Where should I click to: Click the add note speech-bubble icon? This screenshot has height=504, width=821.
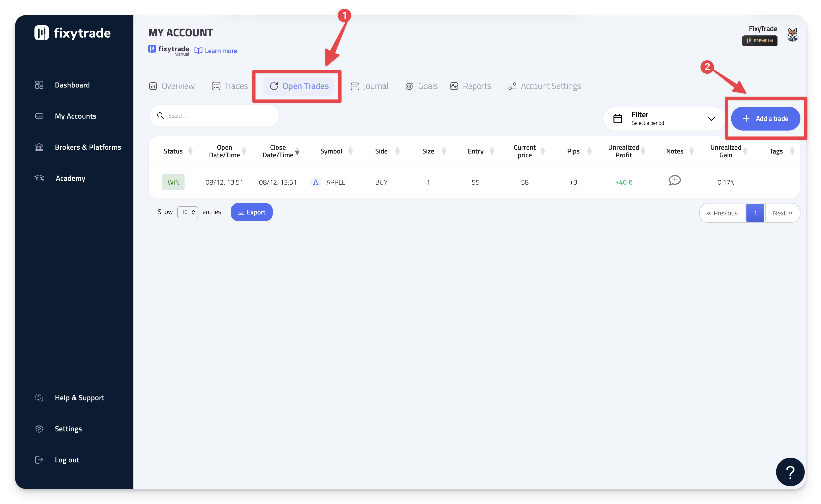(674, 180)
